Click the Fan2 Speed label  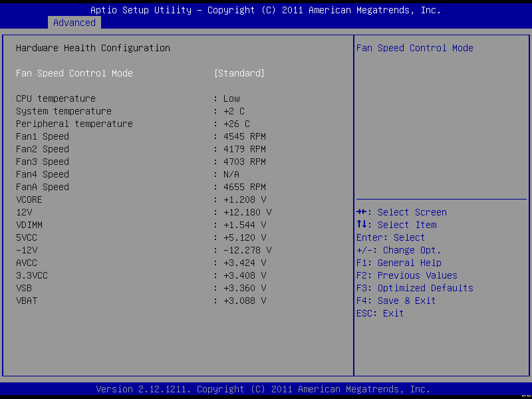point(43,149)
